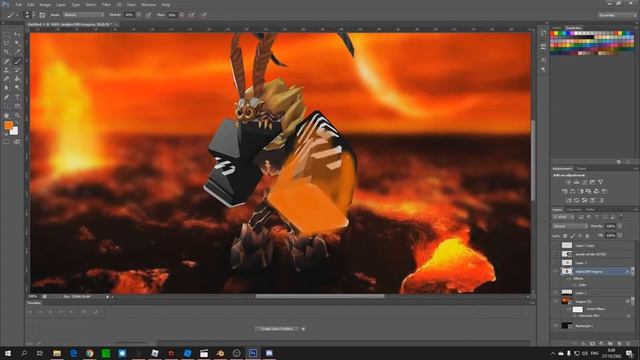Select the Lasso tool
The width and height of the screenshot is (640, 360).
(7, 43)
